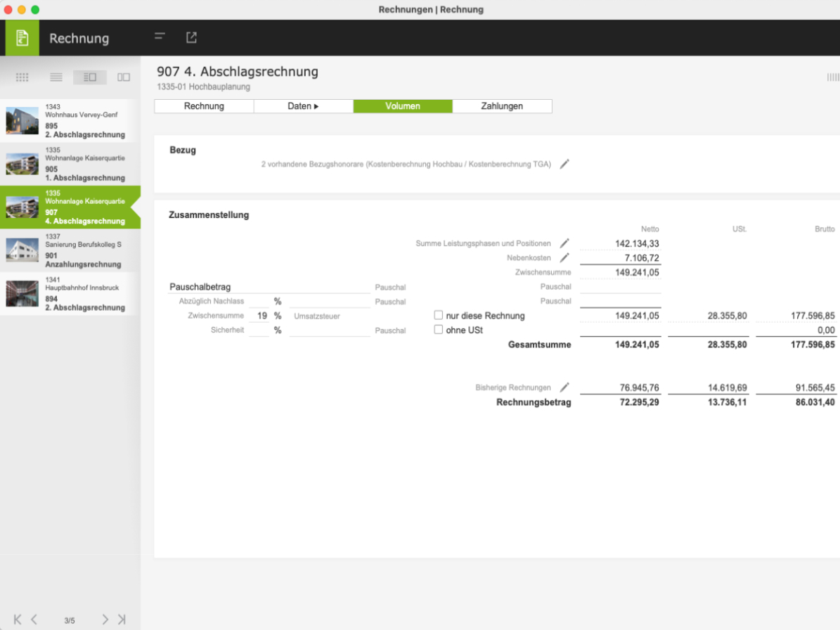Switch to grid tile view icon

point(22,77)
